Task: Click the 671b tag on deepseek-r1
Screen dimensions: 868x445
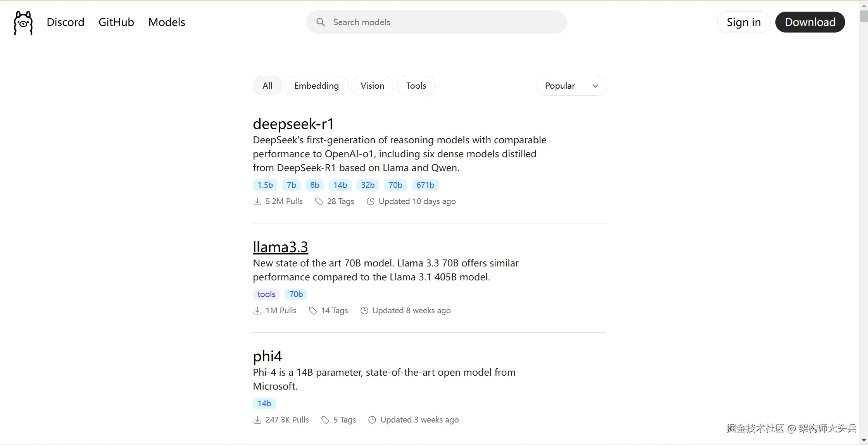Action: coord(425,185)
